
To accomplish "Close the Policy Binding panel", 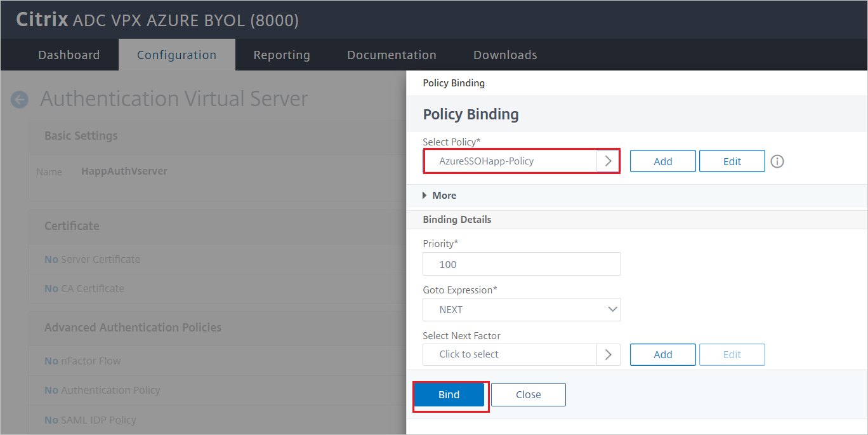I will 528,394.
